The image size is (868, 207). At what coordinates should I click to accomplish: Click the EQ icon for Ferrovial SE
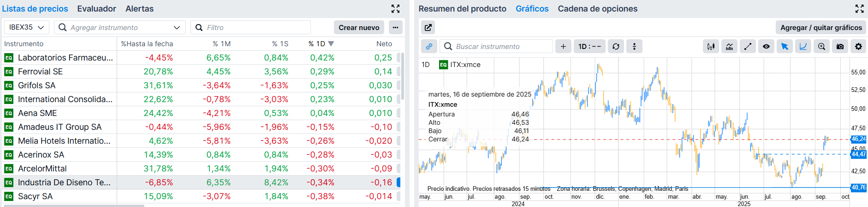point(9,72)
